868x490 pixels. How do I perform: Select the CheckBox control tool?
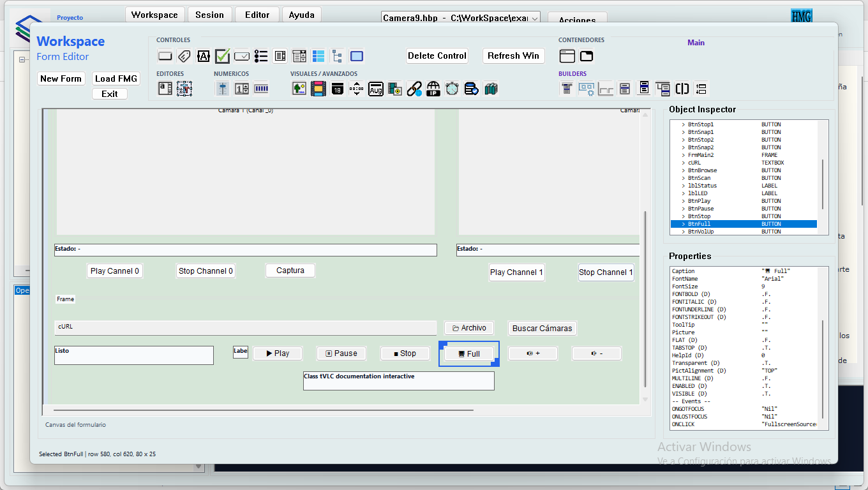(223, 56)
